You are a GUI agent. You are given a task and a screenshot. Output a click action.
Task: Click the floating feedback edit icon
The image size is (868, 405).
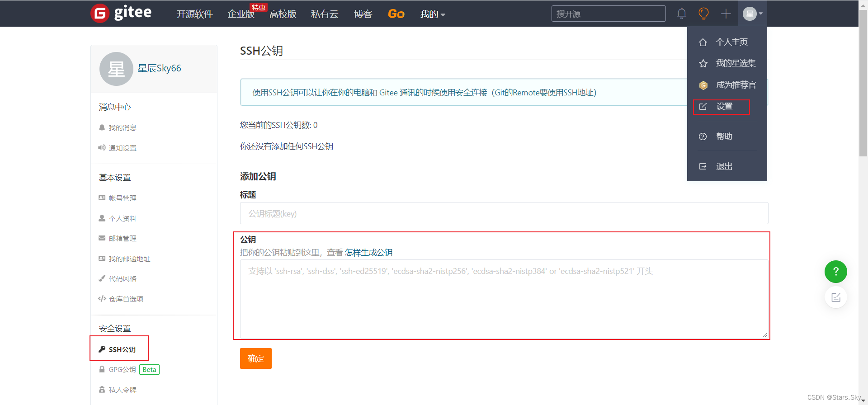click(835, 297)
